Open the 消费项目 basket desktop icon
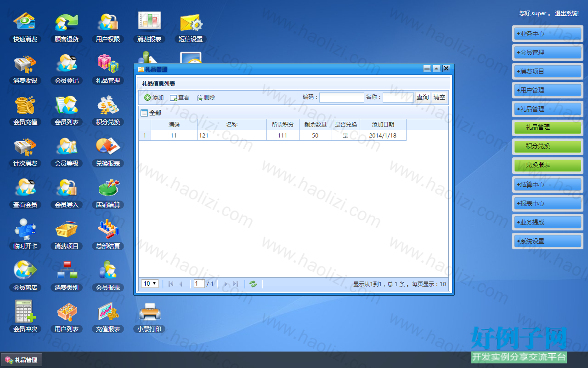The image size is (588, 368). point(67,235)
